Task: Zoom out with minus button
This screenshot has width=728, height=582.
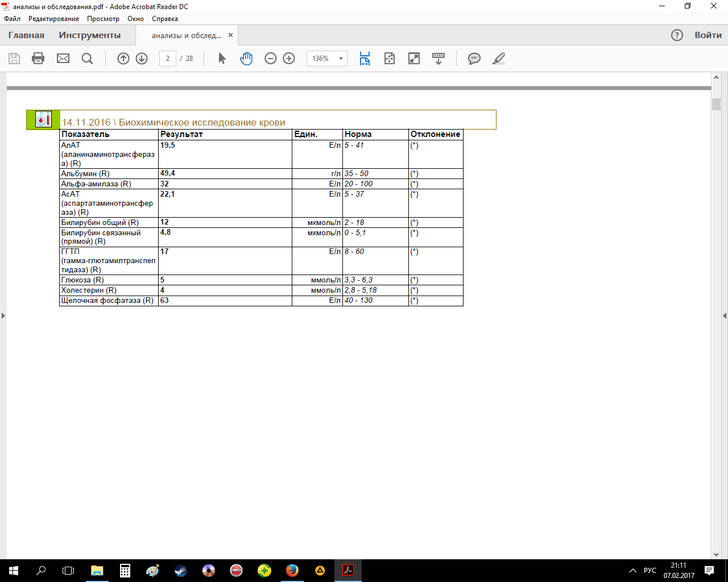Action: click(271, 59)
